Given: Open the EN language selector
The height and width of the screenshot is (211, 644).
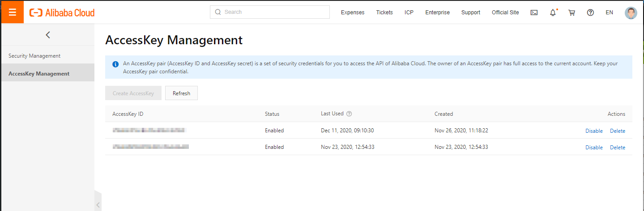Looking at the screenshot, I should point(609,13).
